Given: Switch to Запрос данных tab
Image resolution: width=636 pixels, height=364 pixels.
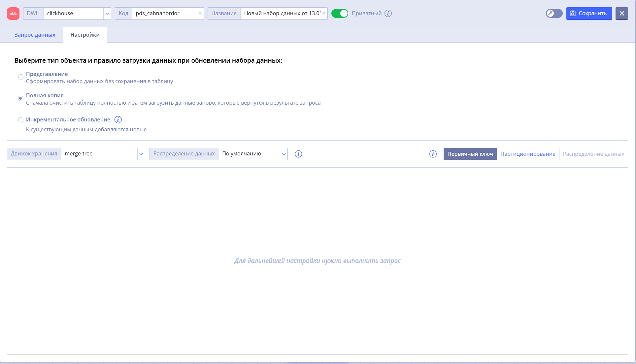Looking at the screenshot, I should [x=35, y=35].
